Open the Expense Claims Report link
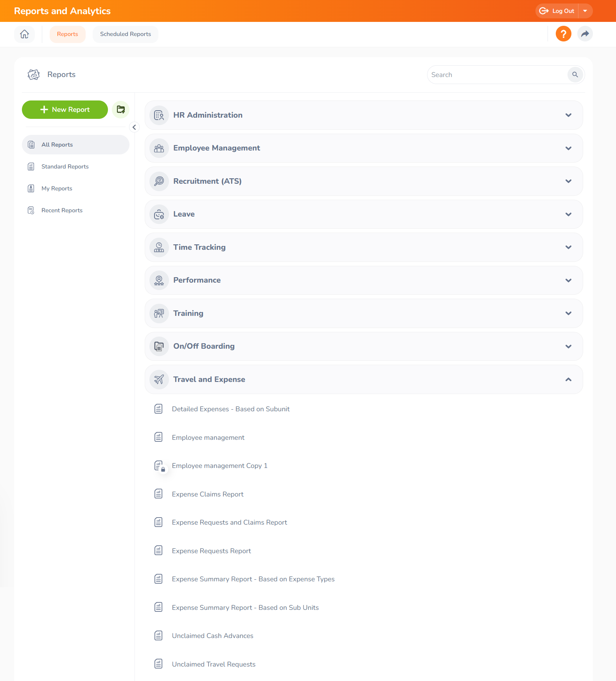The image size is (616, 681). (x=207, y=494)
